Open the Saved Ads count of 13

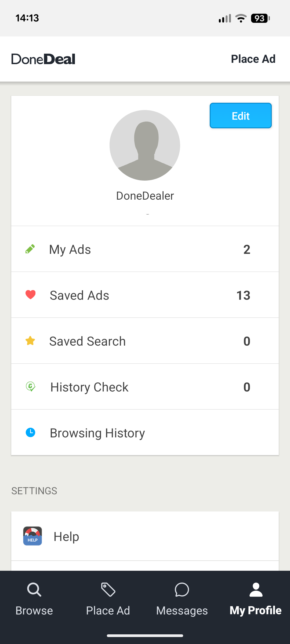tap(243, 295)
